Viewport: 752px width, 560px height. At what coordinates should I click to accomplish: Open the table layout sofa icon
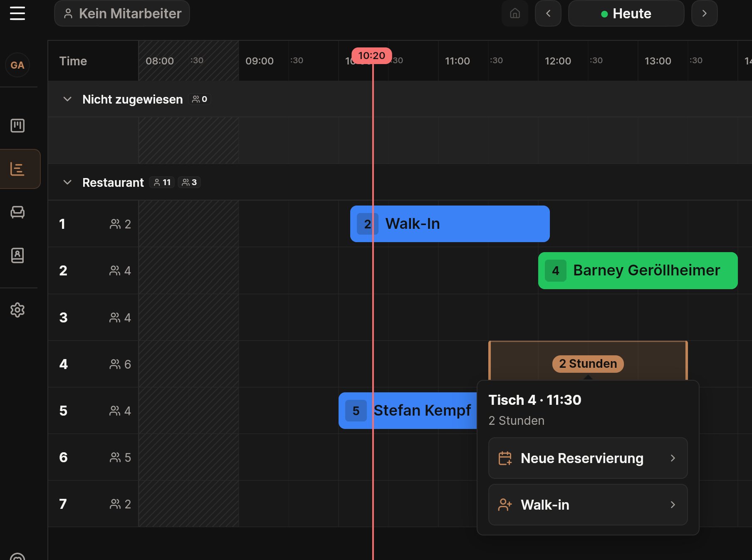[17, 212]
